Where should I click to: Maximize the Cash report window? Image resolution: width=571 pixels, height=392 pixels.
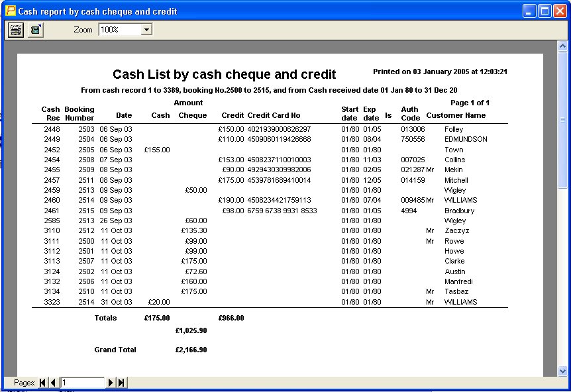click(545, 11)
